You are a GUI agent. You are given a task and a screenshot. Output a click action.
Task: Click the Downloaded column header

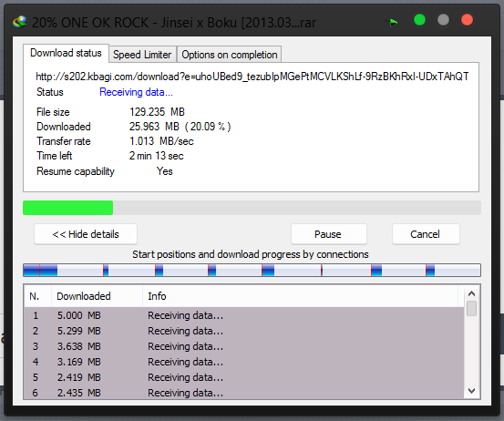(x=97, y=296)
